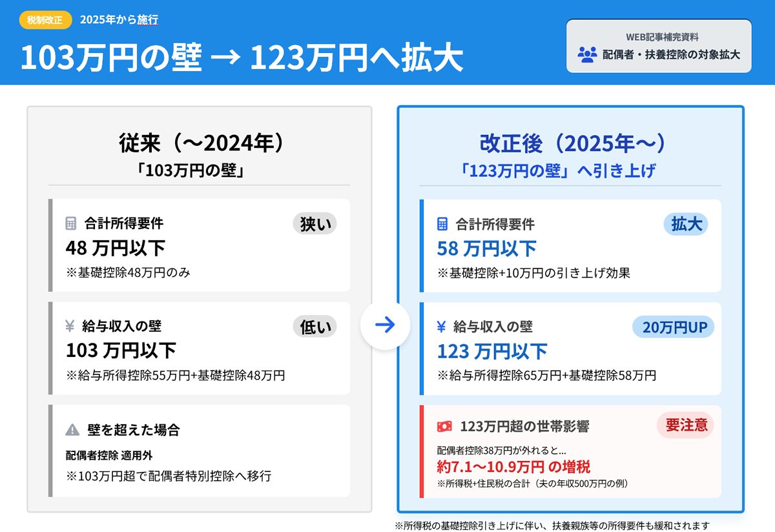Click the 配偶者・扶養控除の対象拡大 box
775x532 pixels.
pyautogui.click(x=659, y=46)
